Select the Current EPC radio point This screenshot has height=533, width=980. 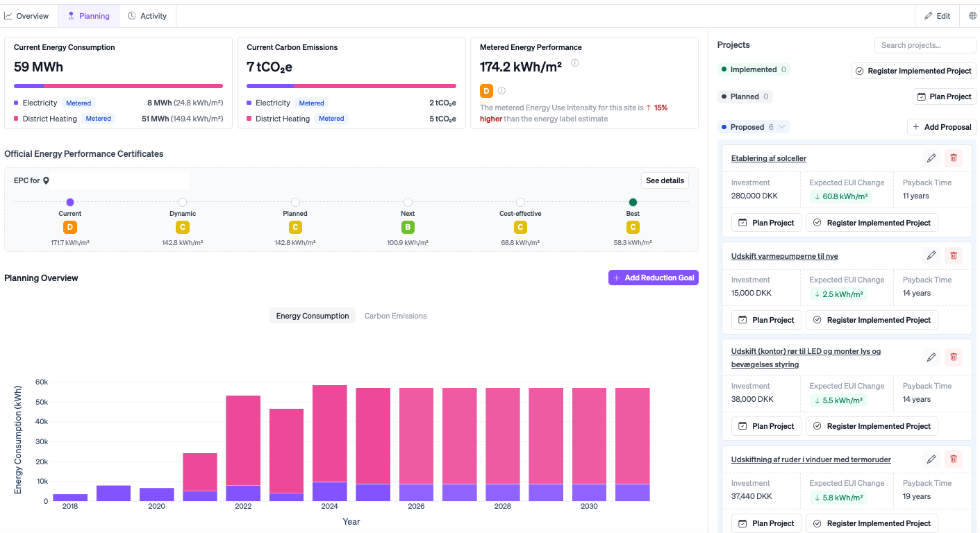pyautogui.click(x=70, y=202)
